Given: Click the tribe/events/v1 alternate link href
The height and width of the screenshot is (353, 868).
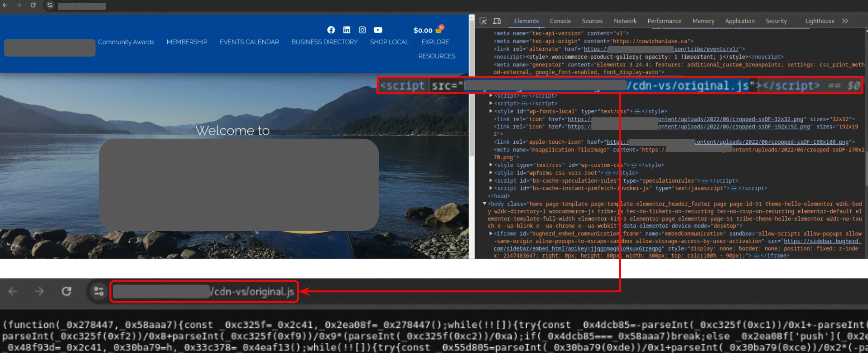Looking at the screenshot, I should pyautogui.click(x=661, y=49).
